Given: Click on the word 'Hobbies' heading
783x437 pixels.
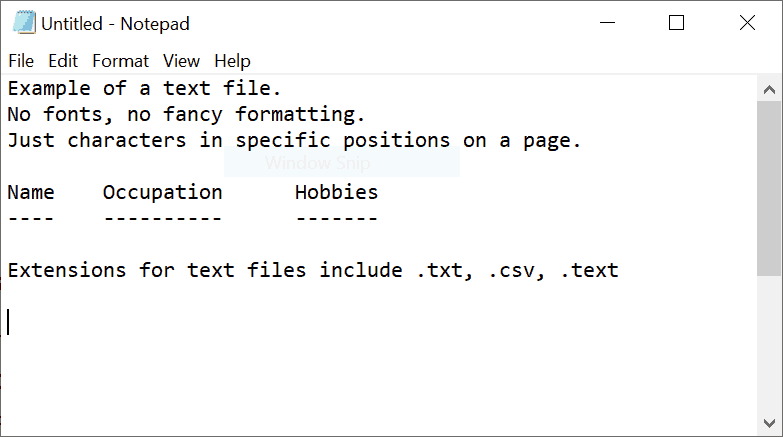Looking at the screenshot, I should [x=337, y=193].
